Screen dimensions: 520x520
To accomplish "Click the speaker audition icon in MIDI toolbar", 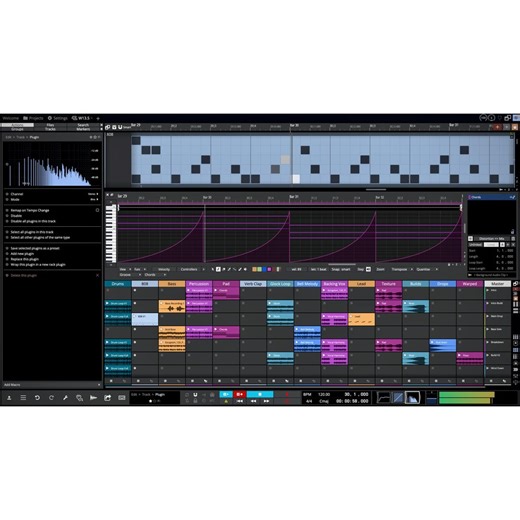I will (x=245, y=269).
